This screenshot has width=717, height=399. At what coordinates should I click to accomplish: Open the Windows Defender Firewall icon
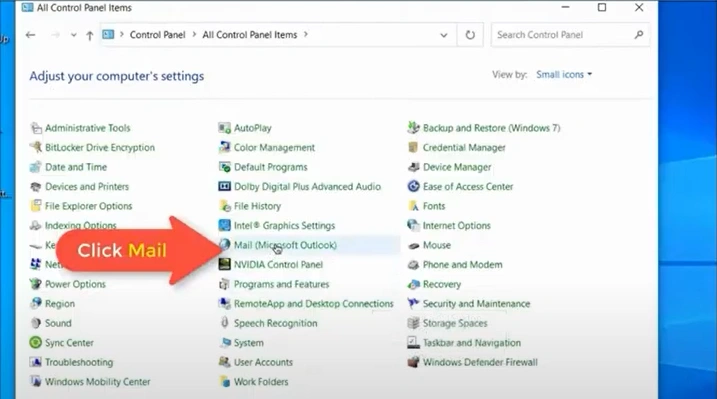coord(413,362)
